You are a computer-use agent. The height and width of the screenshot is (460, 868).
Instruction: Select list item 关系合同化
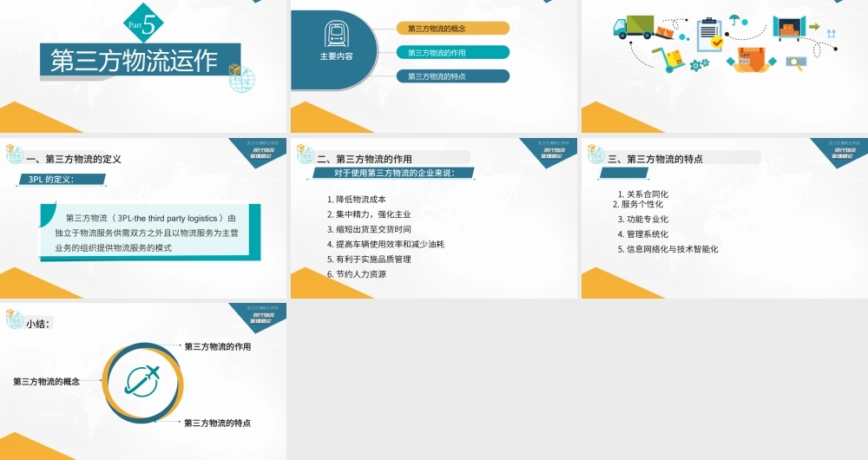point(642,194)
